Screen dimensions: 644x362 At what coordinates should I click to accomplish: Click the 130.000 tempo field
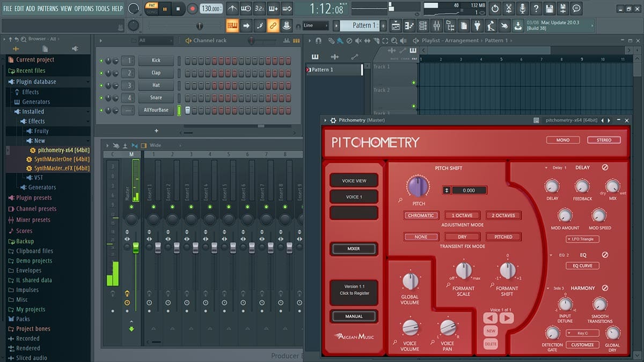pyautogui.click(x=211, y=9)
